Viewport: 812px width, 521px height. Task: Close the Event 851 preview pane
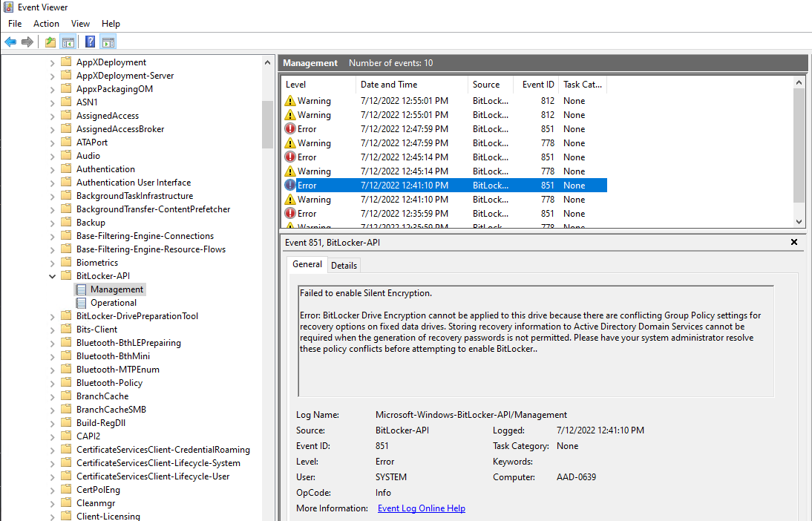(x=793, y=242)
